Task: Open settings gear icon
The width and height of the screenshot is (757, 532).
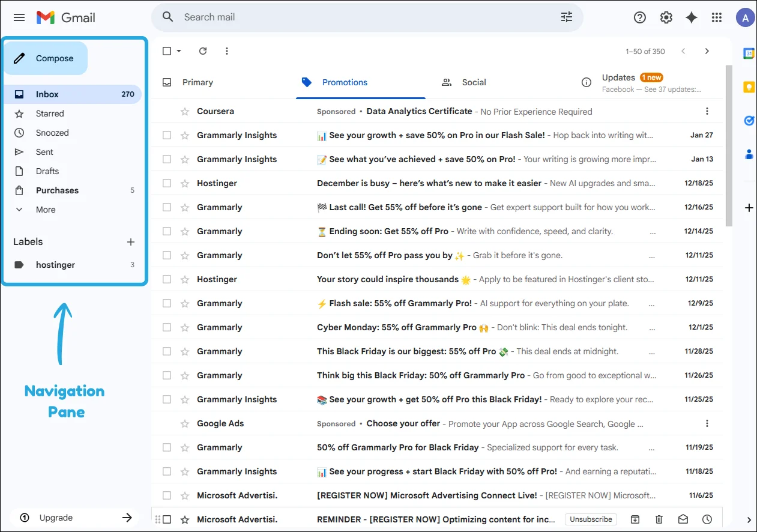Action: pyautogui.click(x=666, y=17)
